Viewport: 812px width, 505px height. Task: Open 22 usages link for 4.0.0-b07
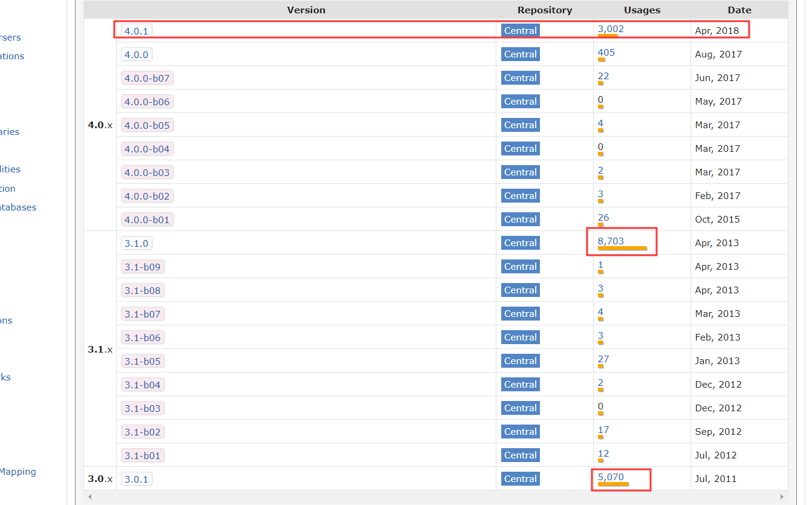[x=603, y=76]
